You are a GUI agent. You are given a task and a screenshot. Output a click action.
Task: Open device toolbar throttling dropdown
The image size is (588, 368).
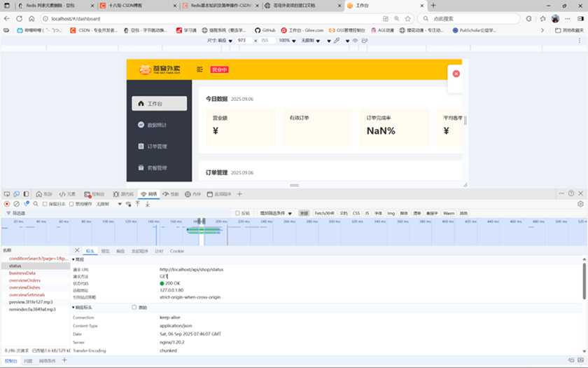pyautogui.click(x=311, y=41)
